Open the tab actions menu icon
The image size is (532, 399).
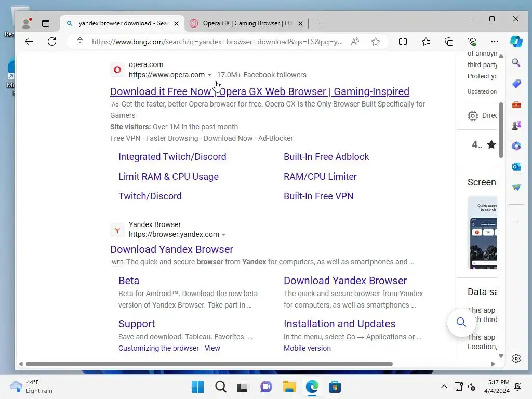pos(46,23)
